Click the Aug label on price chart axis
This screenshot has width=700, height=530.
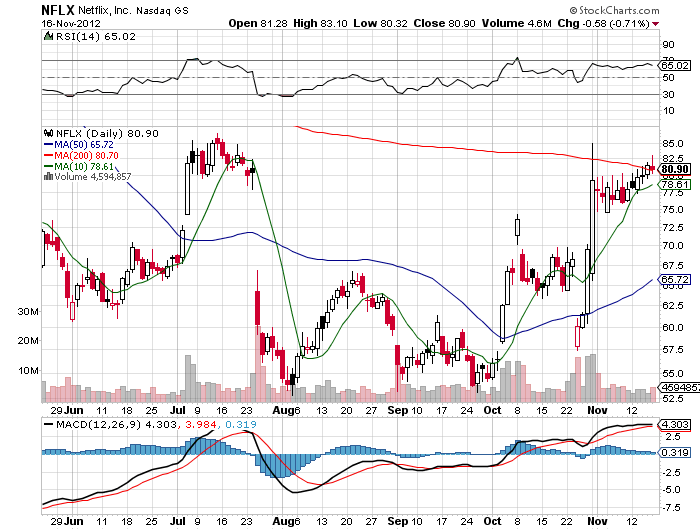pyautogui.click(x=282, y=410)
